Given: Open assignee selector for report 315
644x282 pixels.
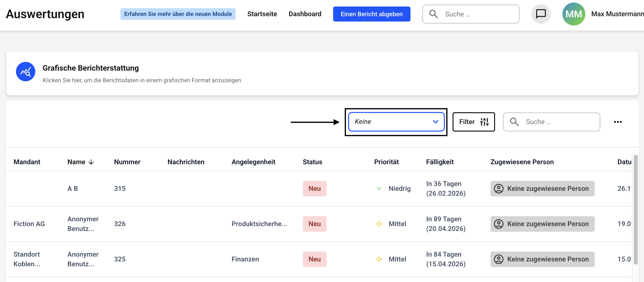Looking at the screenshot, I should pos(542,189).
